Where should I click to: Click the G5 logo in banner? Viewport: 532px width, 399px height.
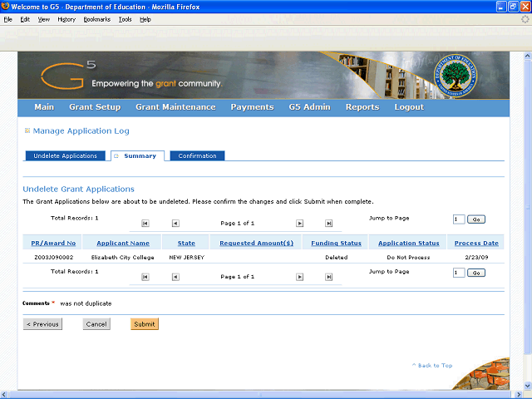pos(68,76)
